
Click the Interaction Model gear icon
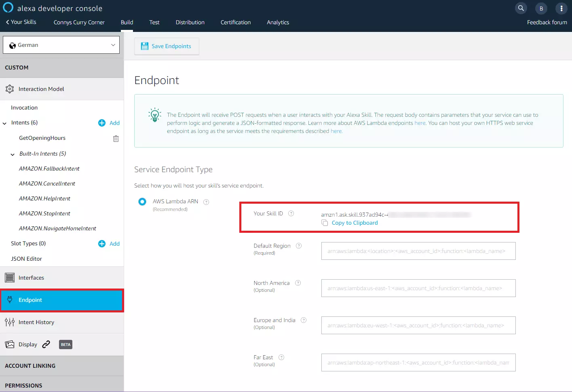click(x=10, y=89)
